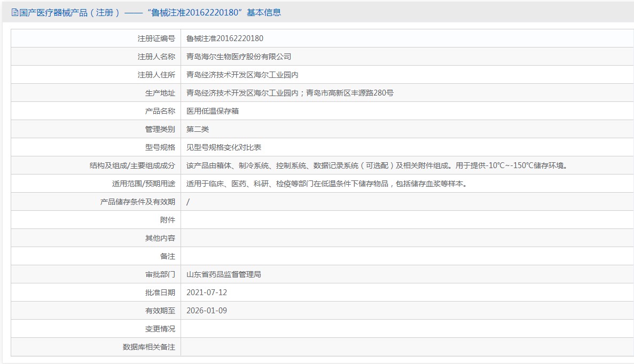Click the label 产品储存条件及有效期

point(137,202)
